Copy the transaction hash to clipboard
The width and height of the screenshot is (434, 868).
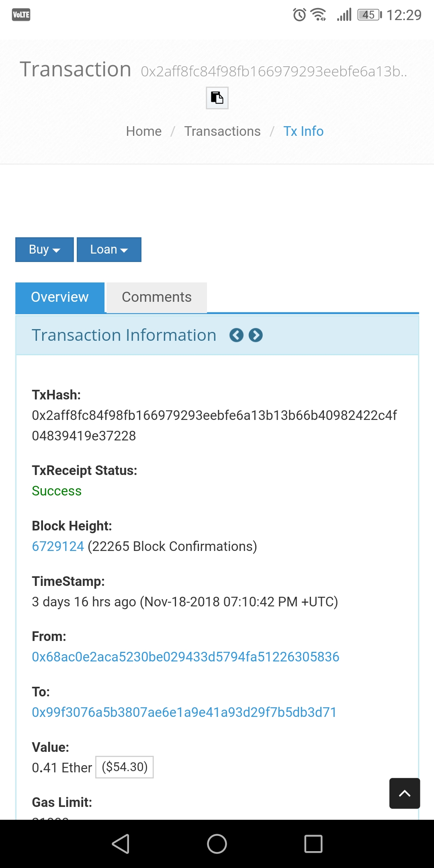[x=217, y=98]
